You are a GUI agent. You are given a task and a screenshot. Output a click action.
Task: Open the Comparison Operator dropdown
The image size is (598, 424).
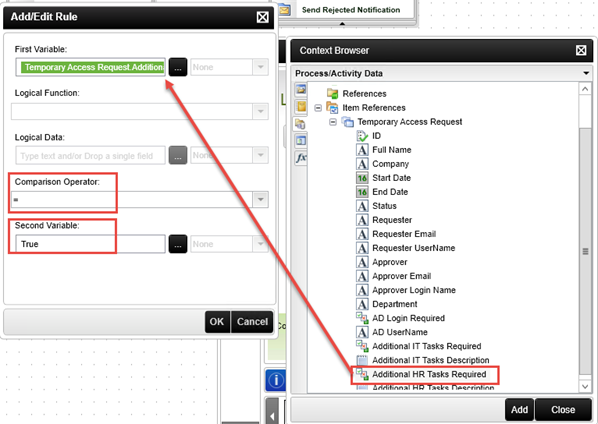point(260,199)
